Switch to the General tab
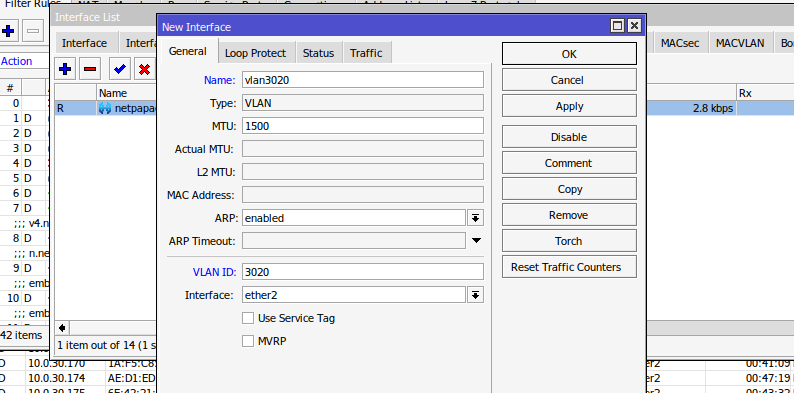Screen dimensions: 794x393 pyautogui.click(x=188, y=51)
